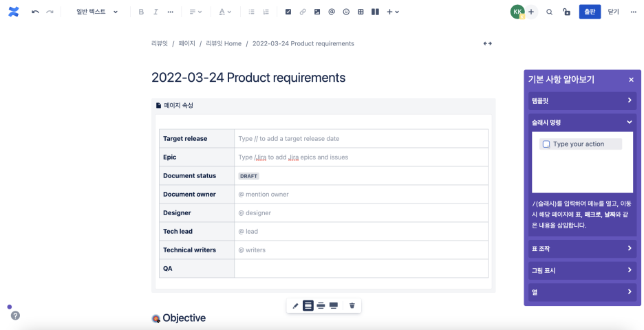Open the emoji picker icon
The width and height of the screenshot is (644, 330).
coord(346,12)
